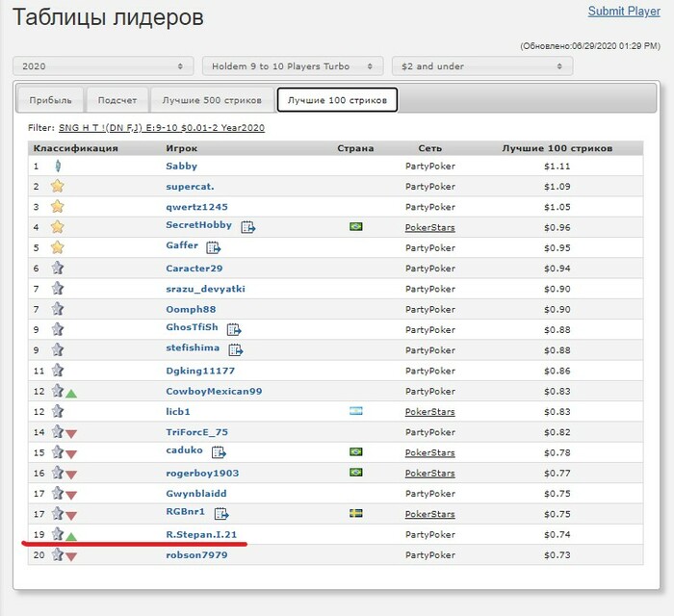The height and width of the screenshot is (616, 674).
Task: Open player Caracter29 profile
Action: click(x=194, y=268)
